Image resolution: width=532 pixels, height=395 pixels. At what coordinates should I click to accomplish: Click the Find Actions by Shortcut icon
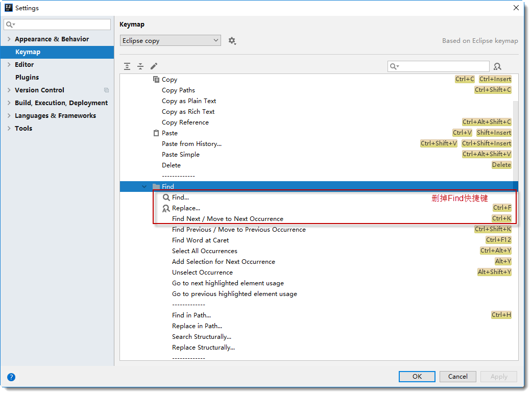pyautogui.click(x=497, y=66)
